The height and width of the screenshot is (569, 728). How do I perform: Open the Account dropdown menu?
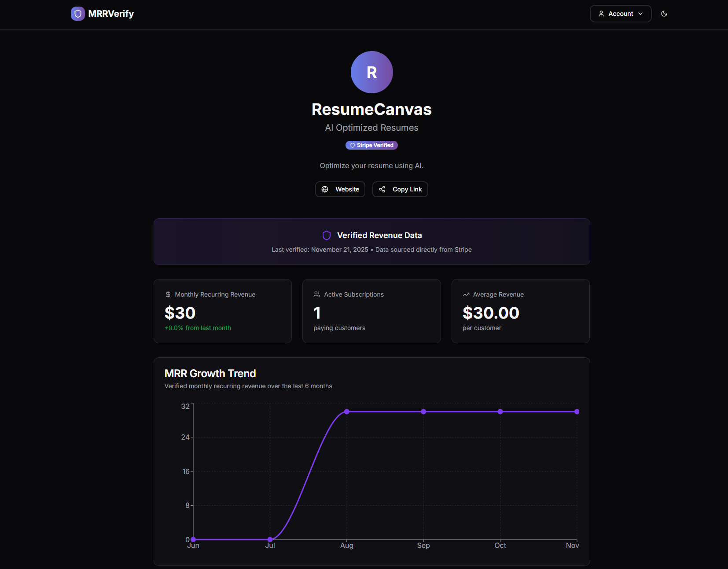click(x=621, y=14)
